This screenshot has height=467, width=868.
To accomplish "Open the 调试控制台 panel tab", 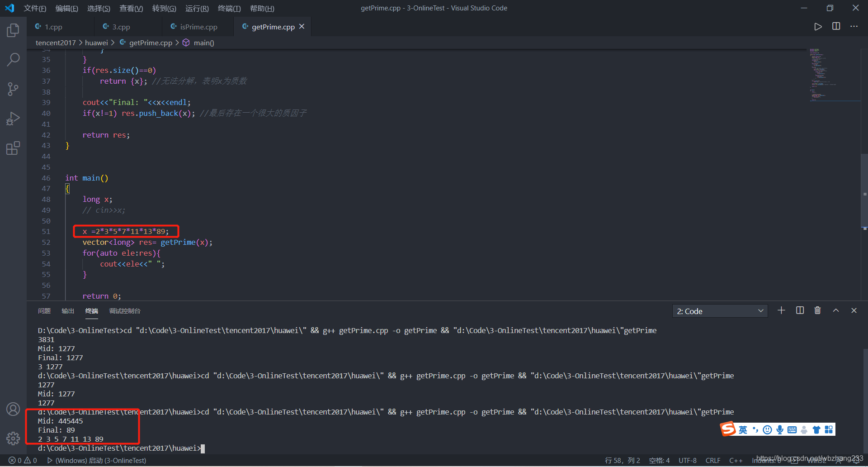I will pos(125,311).
